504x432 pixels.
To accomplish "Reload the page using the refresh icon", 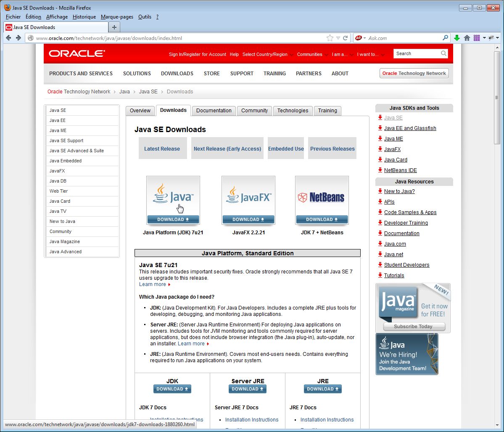I will point(345,38).
